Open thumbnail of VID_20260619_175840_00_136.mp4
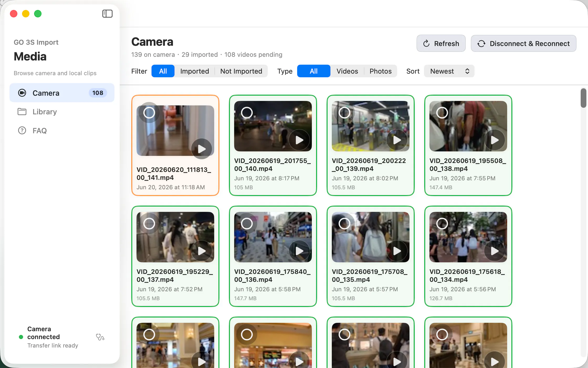Screen dimensions: 588x368 [x=273, y=237]
